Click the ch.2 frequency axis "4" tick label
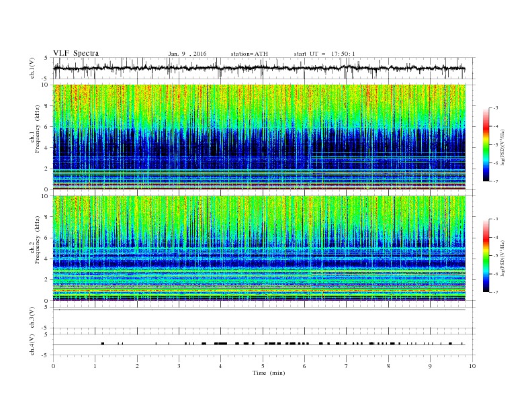This screenshot has width=532, height=411. click(x=47, y=259)
